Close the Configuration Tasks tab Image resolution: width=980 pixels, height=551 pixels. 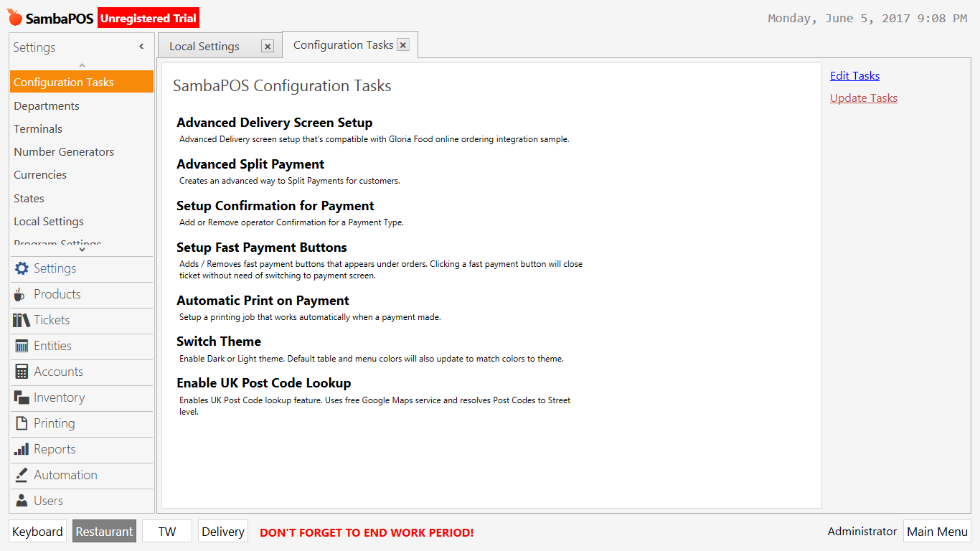[403, 45]
